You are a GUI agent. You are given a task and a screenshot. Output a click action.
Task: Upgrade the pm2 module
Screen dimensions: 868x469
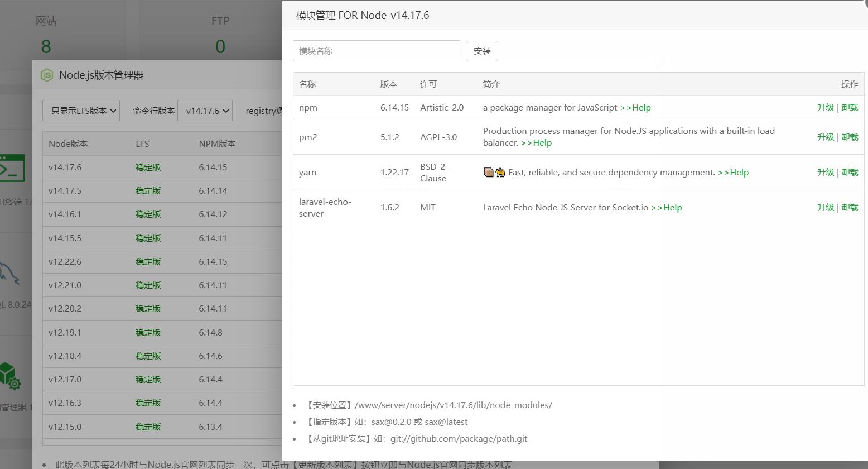click(826, 137)
